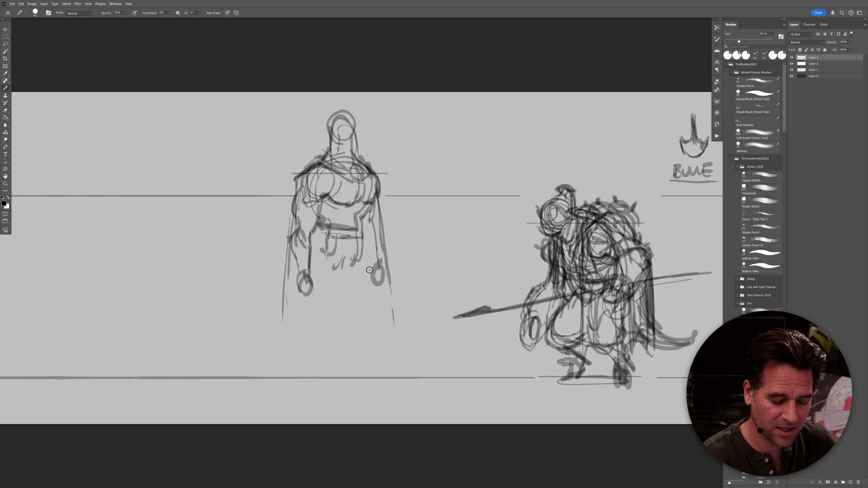Select the Lasso tool
The image size is (868, 488).
[5, 44]
